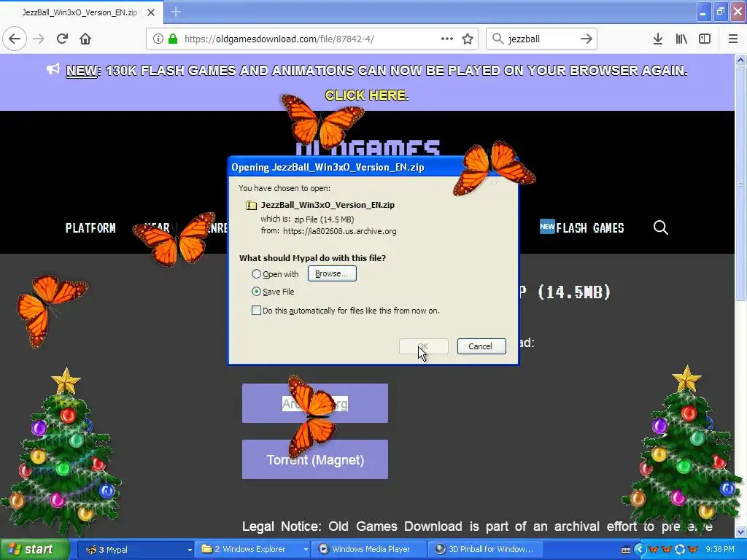Open the hamburger application menu

(733, 39)
